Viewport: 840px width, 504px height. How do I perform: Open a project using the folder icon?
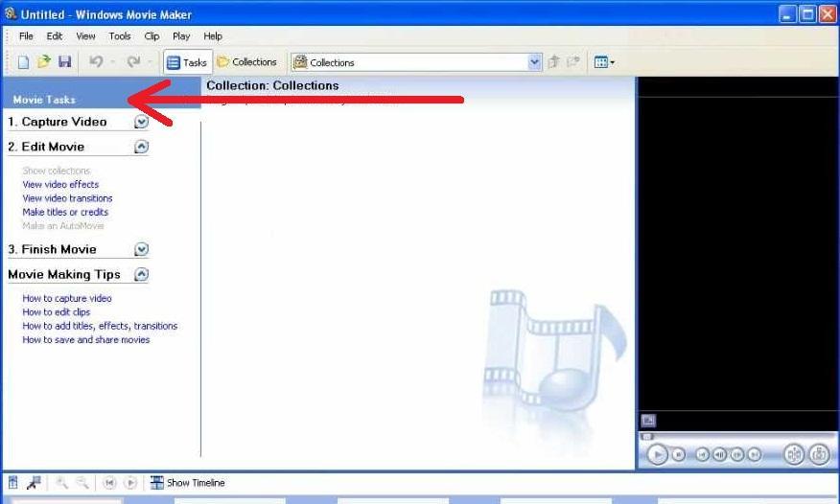pos(44,61)
